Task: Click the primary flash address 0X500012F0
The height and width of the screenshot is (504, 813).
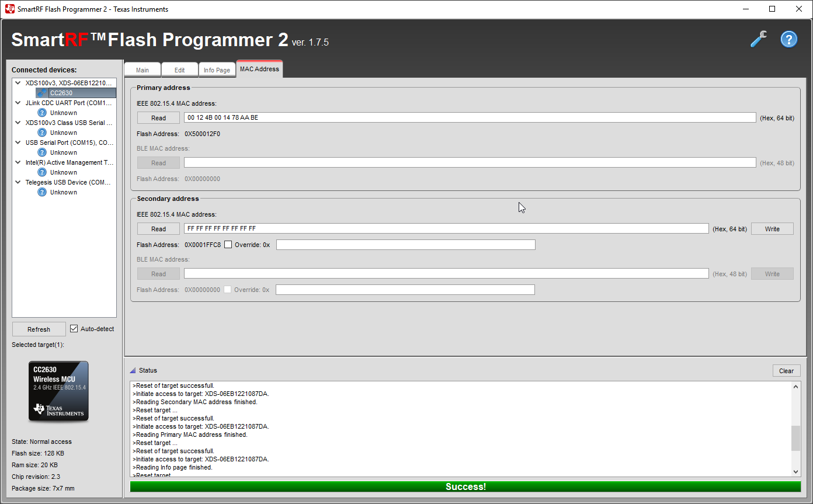Action: pyautogui.click(x=202, y=134)
